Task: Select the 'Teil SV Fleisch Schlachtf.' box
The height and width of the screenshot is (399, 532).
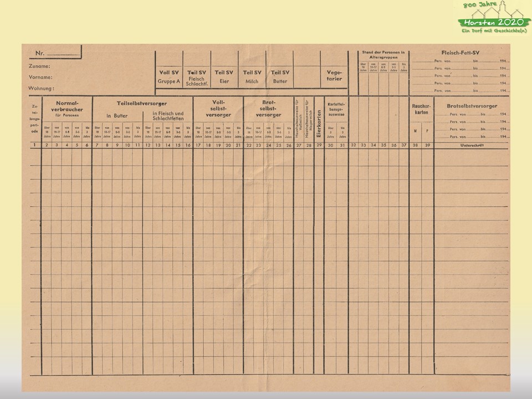Action: [x=197, y=76]
